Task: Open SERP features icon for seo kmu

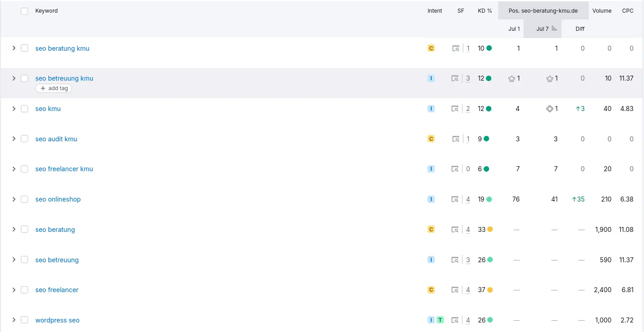Action: pyautogui.click(x=455, y=109)
